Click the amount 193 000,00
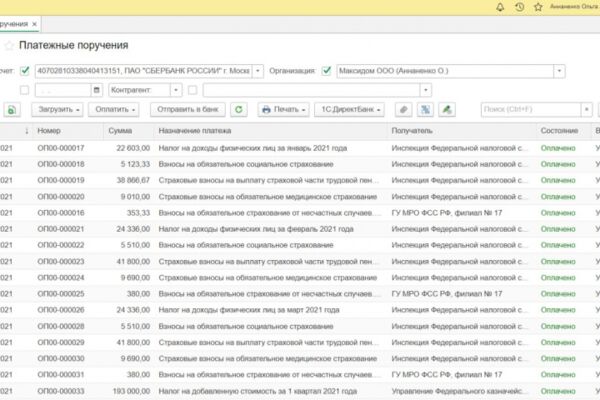This screenshot has height=400, width=600. (x=131, y=391)
